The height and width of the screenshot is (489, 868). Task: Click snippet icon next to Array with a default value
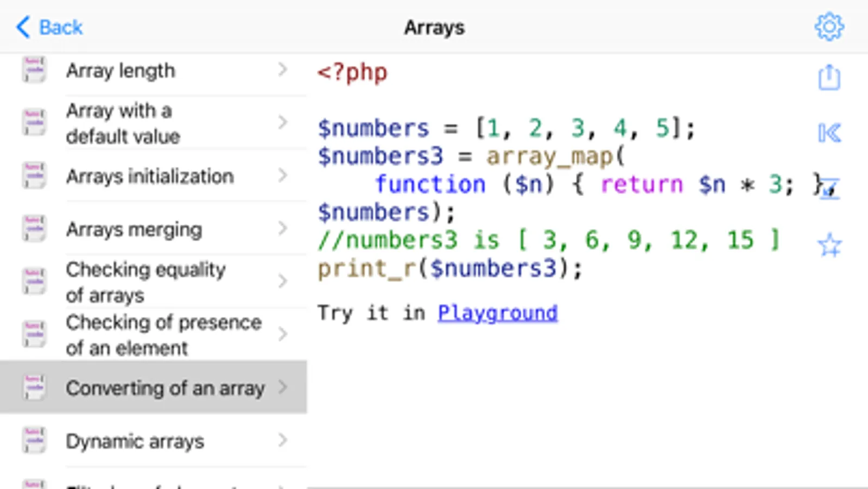pos(34,122)
